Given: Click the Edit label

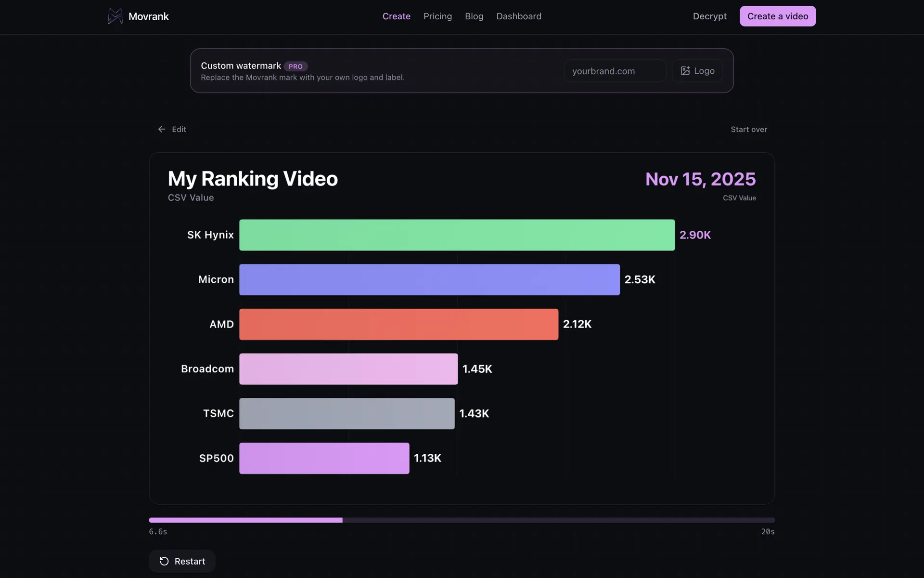Looking at the screenshot, I should (x=179, y=129).
